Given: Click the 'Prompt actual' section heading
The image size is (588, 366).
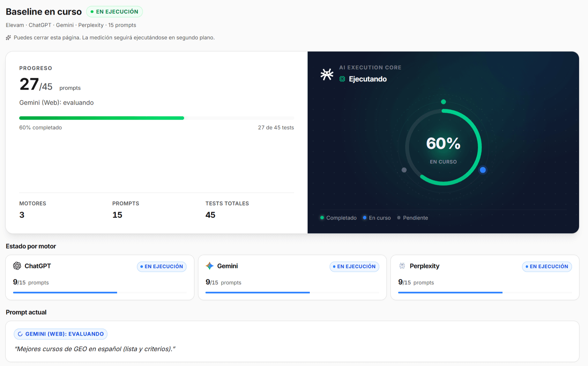Looking at the screenshot, I should (x=26, y=312).
